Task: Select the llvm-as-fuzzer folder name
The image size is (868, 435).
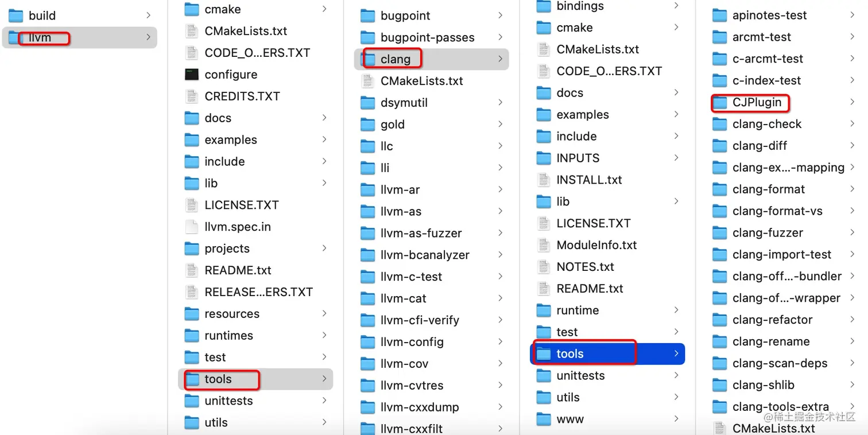Action: click(x=421, y=233)
